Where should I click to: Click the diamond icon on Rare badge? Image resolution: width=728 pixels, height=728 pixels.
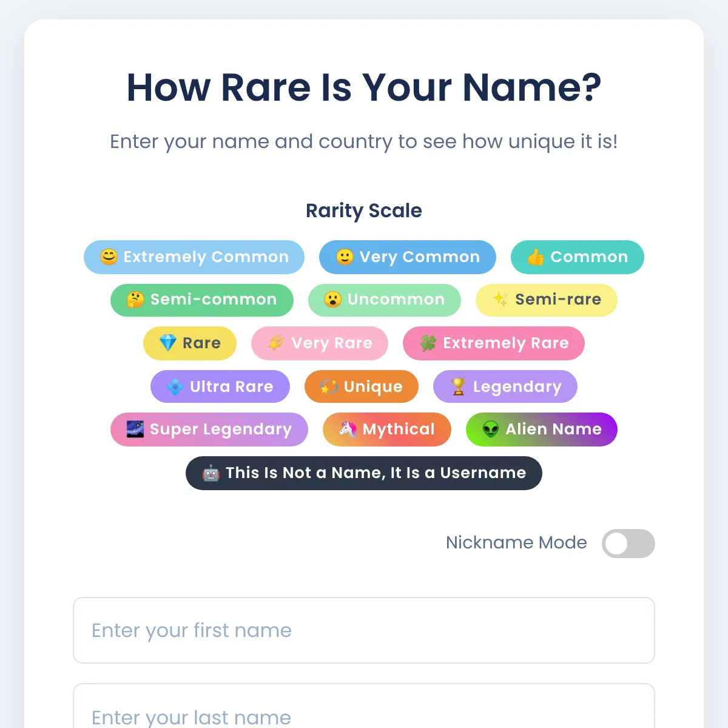tap(167, 343)
